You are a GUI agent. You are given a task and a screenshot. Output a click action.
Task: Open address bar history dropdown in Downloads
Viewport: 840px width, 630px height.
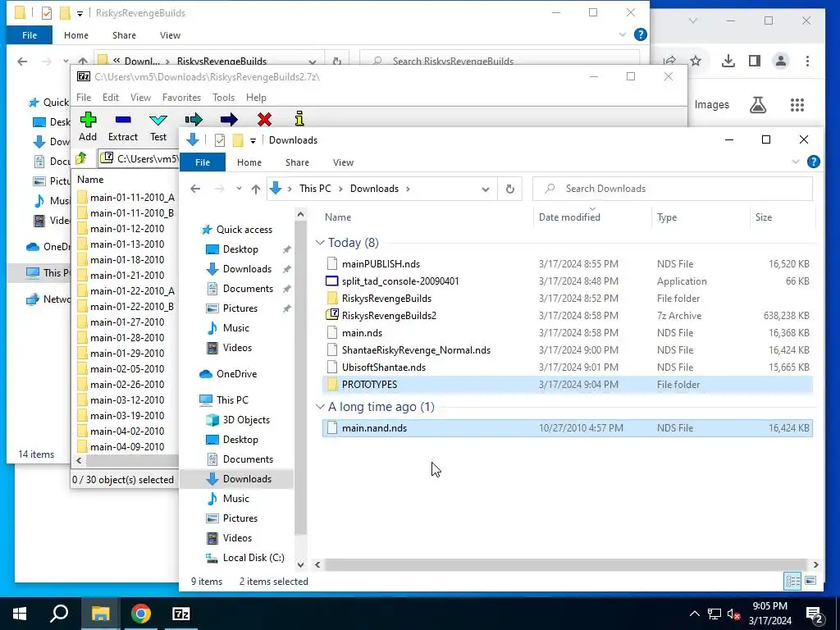coord(486,189)
